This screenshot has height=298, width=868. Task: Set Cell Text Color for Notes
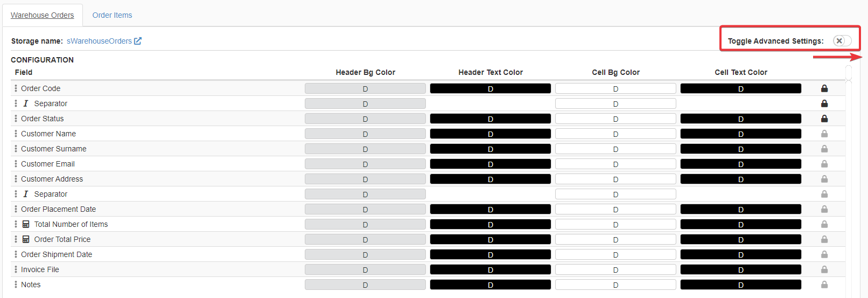[740, 285]
